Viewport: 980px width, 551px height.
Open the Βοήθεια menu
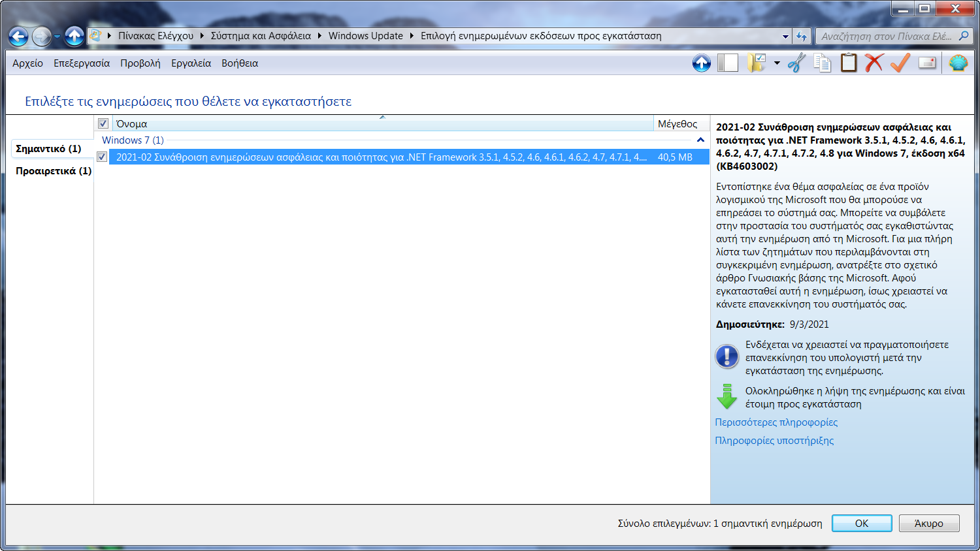[x=240, y=63]
